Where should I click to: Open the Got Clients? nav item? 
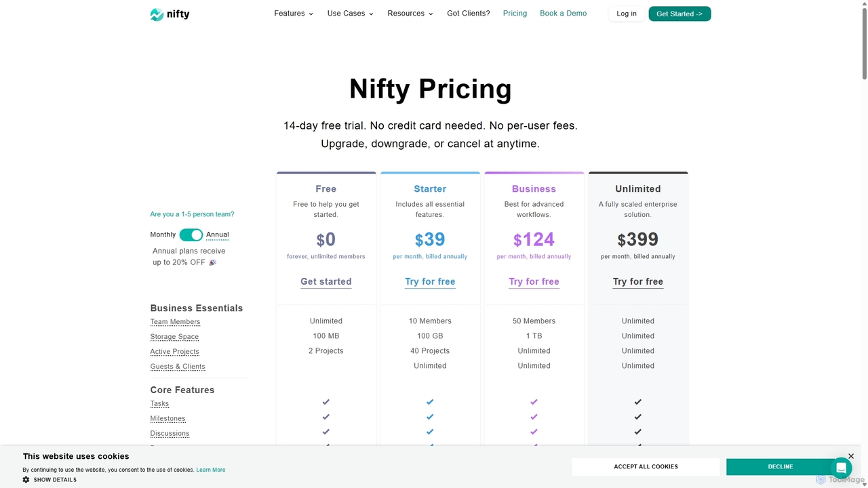coord(469,14)
